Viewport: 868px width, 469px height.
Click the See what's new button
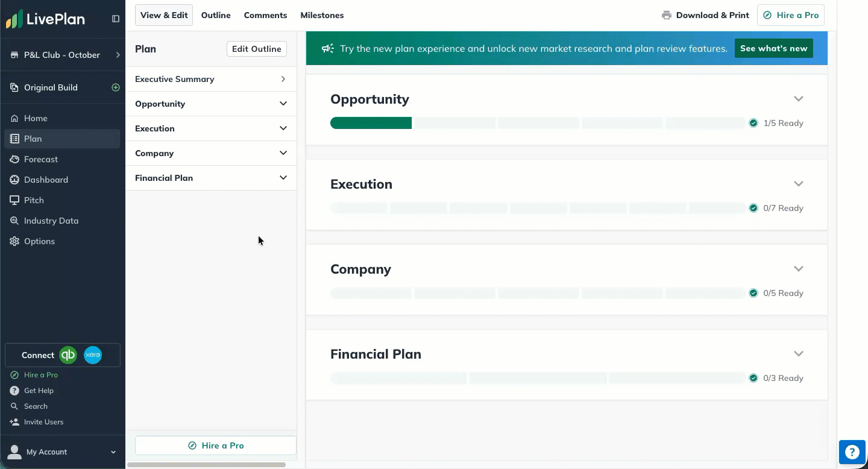[773, 48]
